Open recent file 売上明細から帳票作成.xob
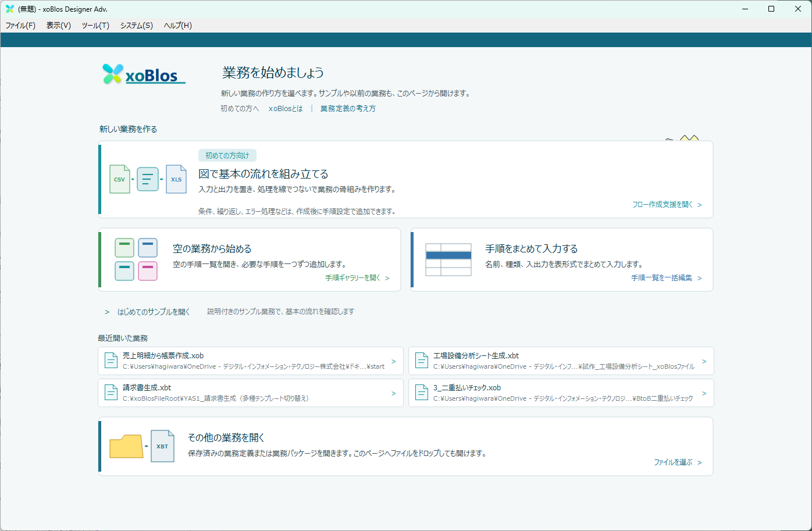 [x=251, y=361]
